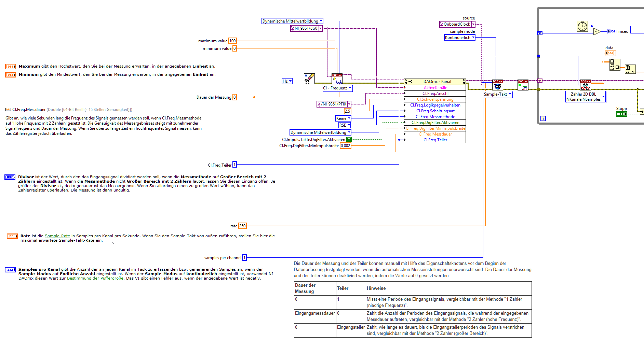This screenshot has width=644, height=340.
Task: Select the AktiveKanäle property row
Action: [435, 88]
